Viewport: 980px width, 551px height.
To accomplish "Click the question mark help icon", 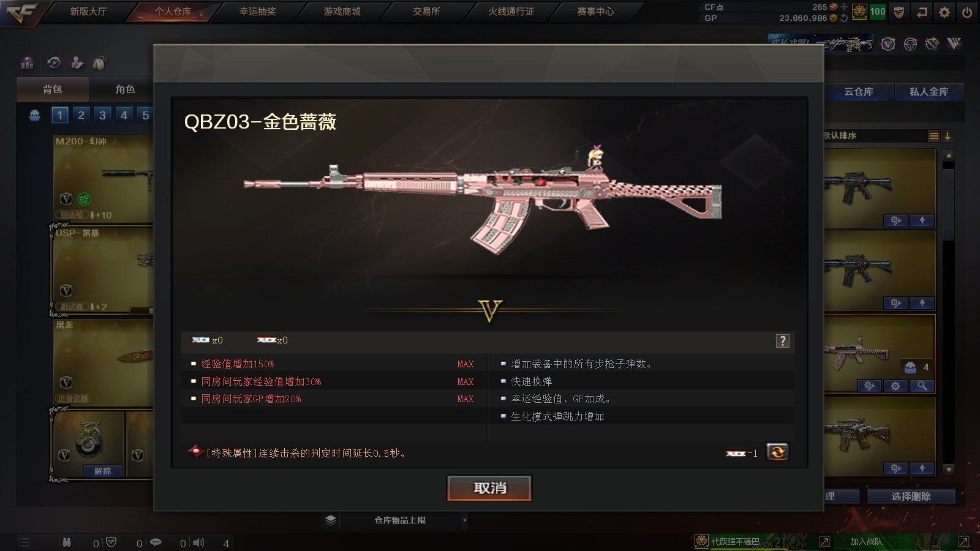I will pyautogui.click(x=782, y=341).
